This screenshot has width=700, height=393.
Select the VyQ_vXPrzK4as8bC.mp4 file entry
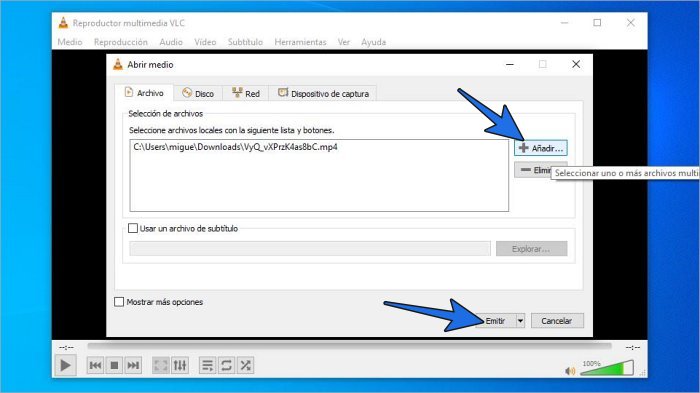point(235,147)
